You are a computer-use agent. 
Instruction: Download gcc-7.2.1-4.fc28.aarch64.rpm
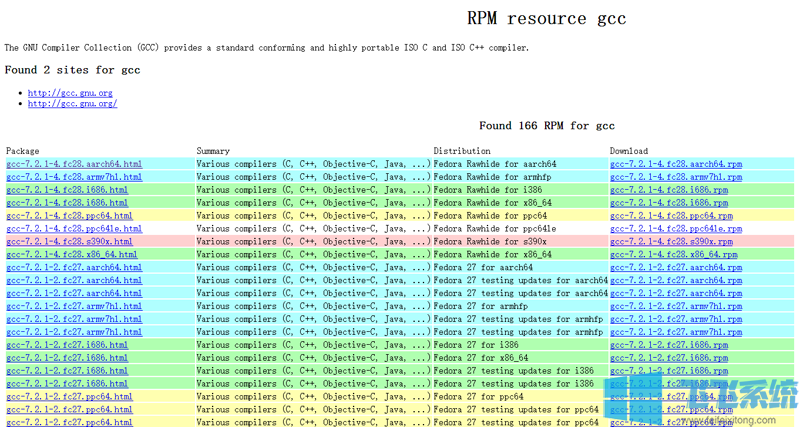point(676,164)
